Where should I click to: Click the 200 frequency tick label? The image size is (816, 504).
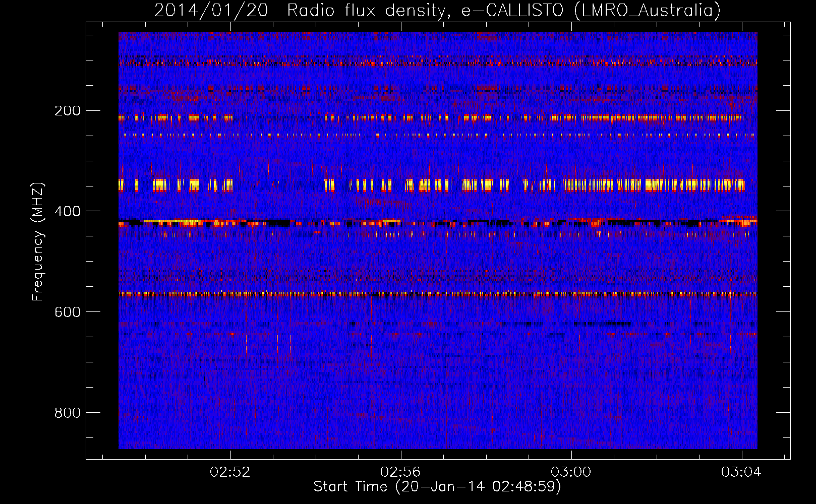[68, 110]
